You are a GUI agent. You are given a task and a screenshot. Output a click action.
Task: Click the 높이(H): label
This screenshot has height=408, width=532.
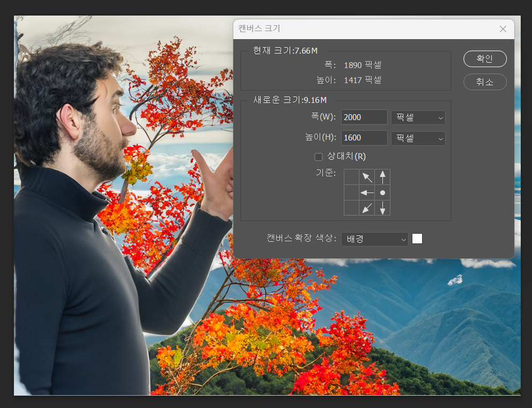(321, 137)
